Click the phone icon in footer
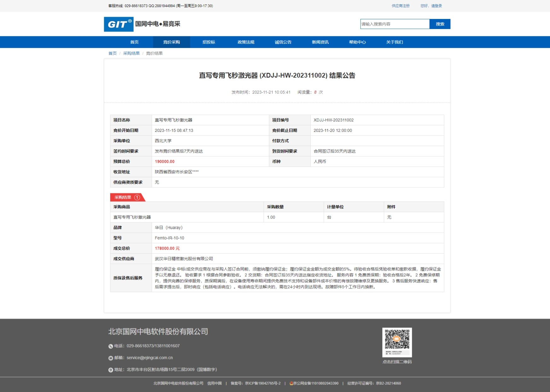Viewport: 550px width, 392px height. tap(111, 346)
